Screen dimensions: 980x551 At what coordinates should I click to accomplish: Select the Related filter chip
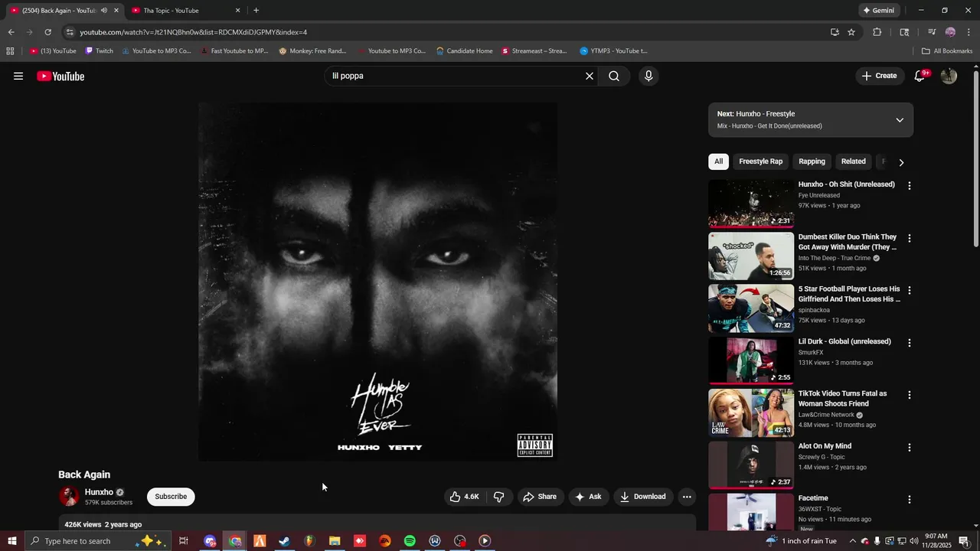[853, 161]
